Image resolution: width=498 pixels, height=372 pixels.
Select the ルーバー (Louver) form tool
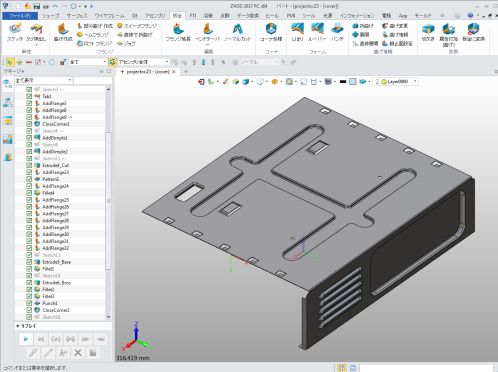[317, 32]
